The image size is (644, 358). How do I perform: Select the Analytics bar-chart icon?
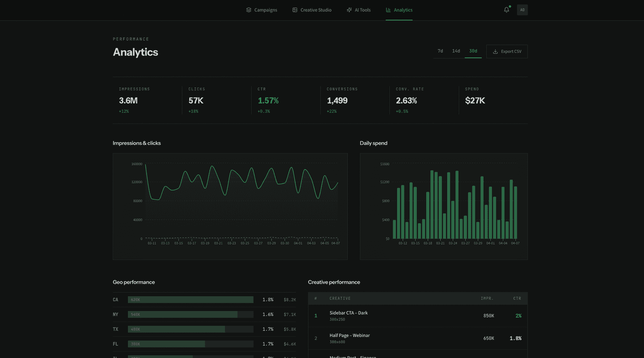click(387, 9)
